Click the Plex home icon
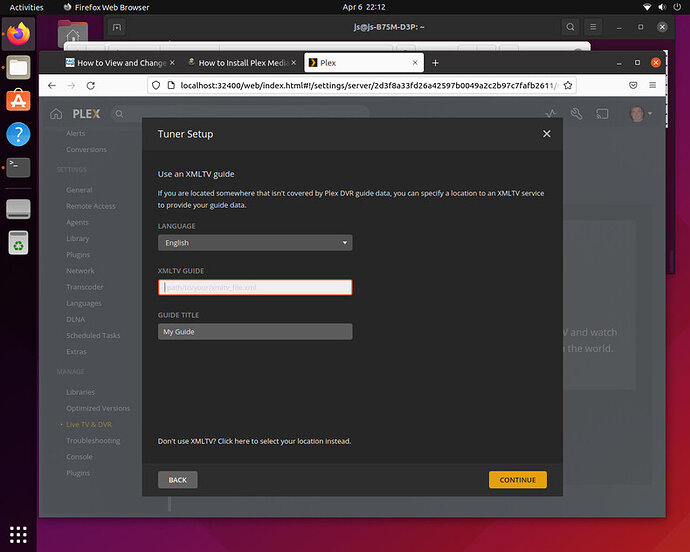 pos(56,114)
